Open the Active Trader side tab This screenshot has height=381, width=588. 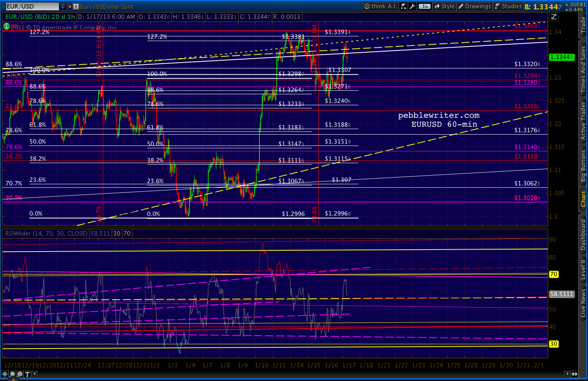[x=583, y=121]
